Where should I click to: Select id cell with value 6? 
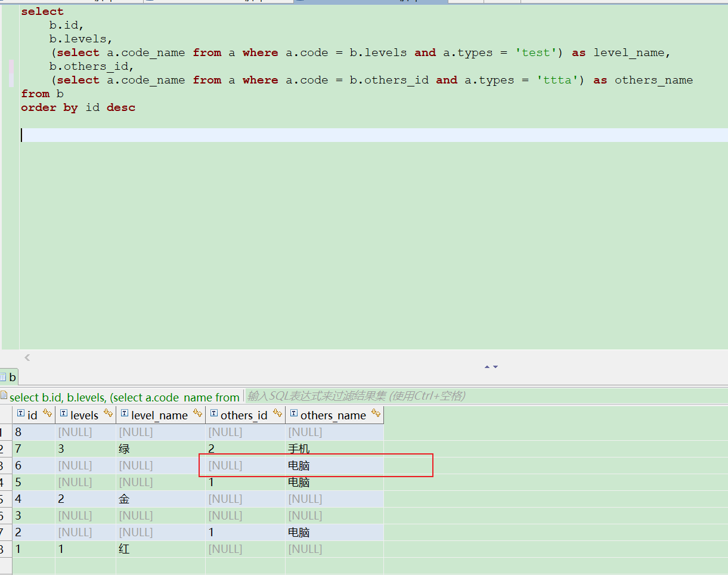coord(34,465)
